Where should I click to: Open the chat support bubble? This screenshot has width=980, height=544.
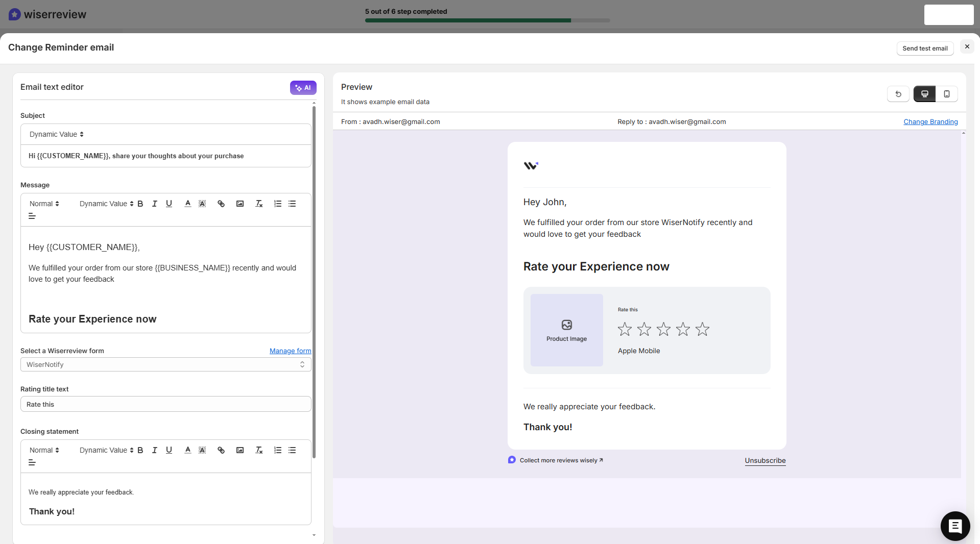955,526
